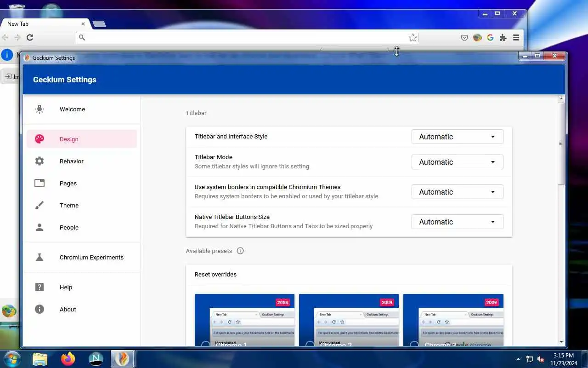The width and height of the screenshot is (588, 368).
Task: Open the hamburger menu in browser window
Action: coord(516,38)
